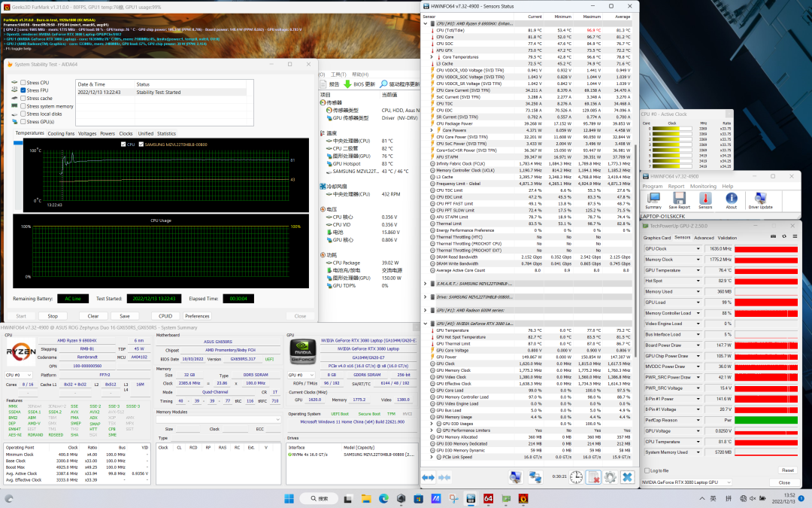
Task: Open HWiNFO About info icon
Action: [731, 199]
